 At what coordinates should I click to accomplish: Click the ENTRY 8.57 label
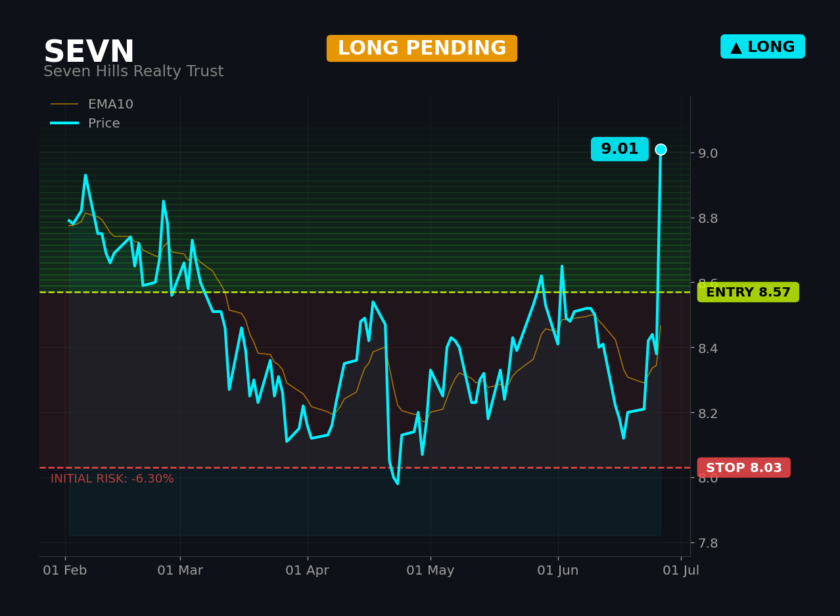click(748, 293)
